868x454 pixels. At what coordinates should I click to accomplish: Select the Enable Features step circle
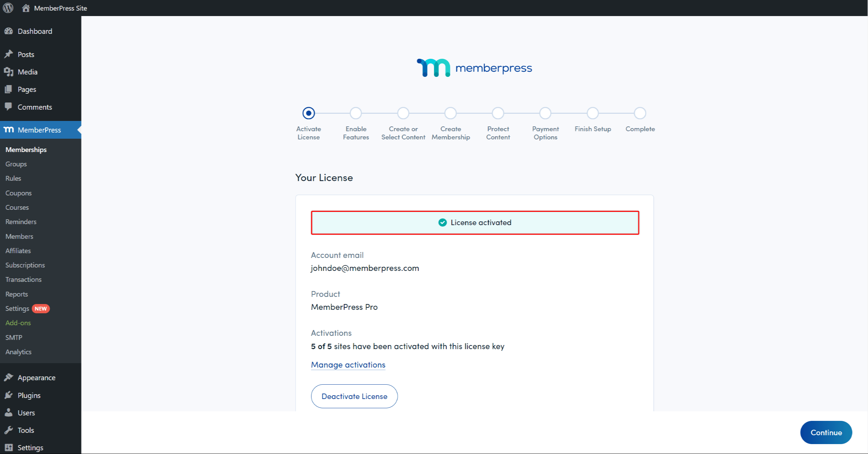[356, 113]
